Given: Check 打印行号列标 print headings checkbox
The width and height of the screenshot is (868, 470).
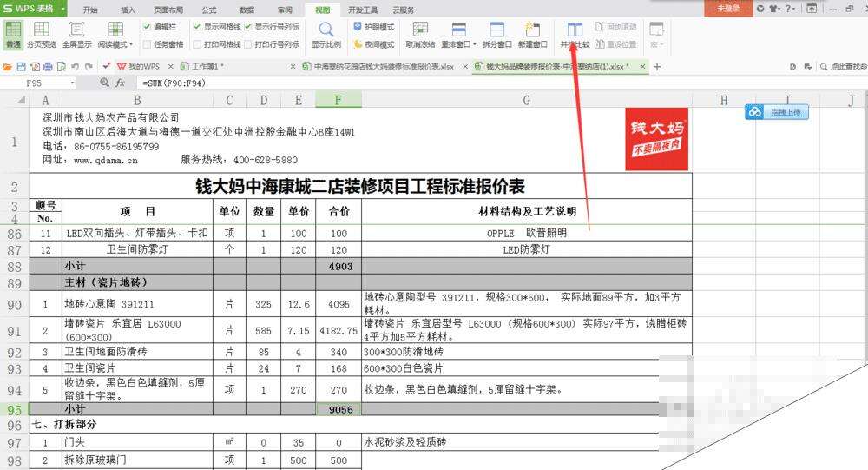Looking at the screenshot, I should pyautogui.click(x=248, y=43).
